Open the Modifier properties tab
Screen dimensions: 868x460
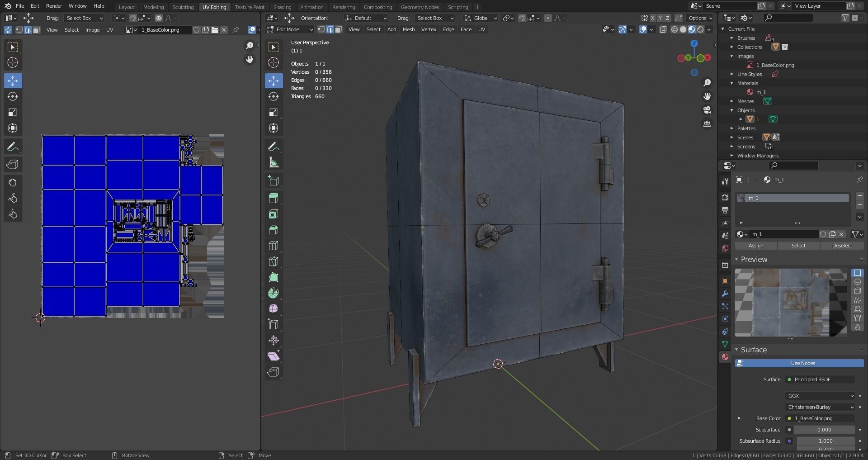point(725,293)
